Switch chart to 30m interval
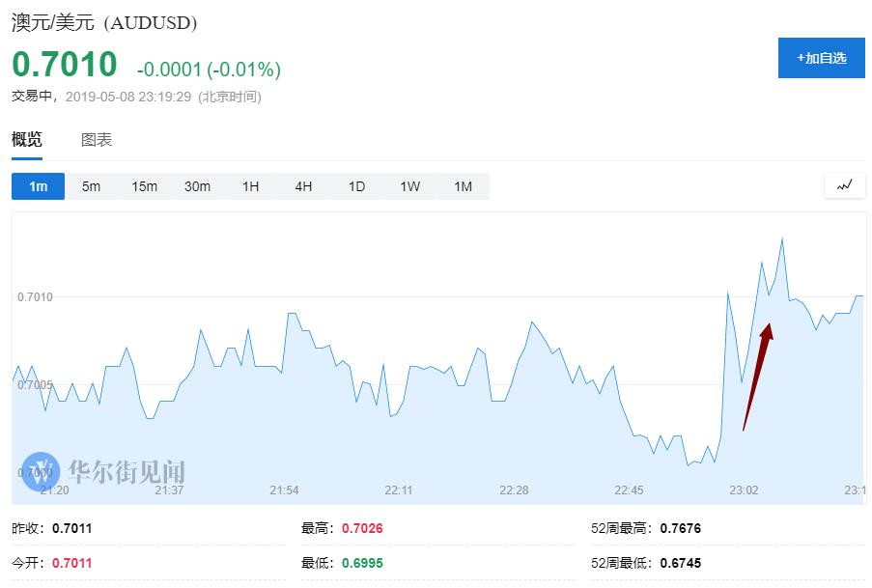Viewport: 872px width, 588px height. coord(197,186)
